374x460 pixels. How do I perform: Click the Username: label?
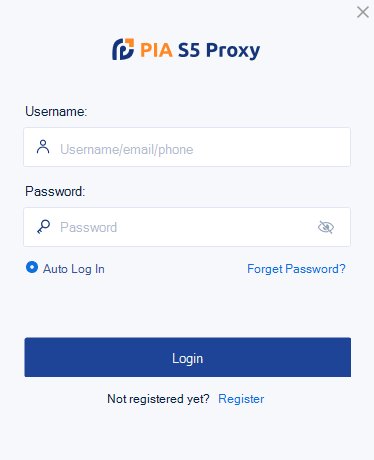pos(56,111)
